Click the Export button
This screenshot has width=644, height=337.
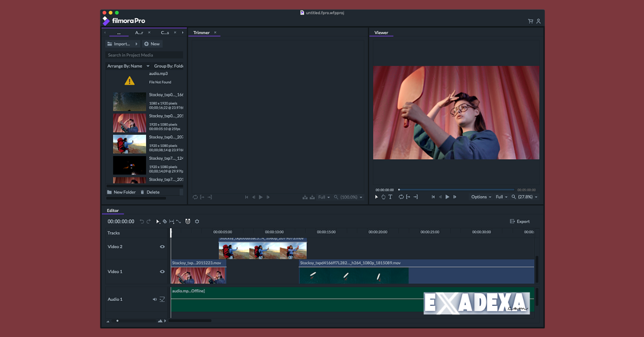click(x=519, y=221)
